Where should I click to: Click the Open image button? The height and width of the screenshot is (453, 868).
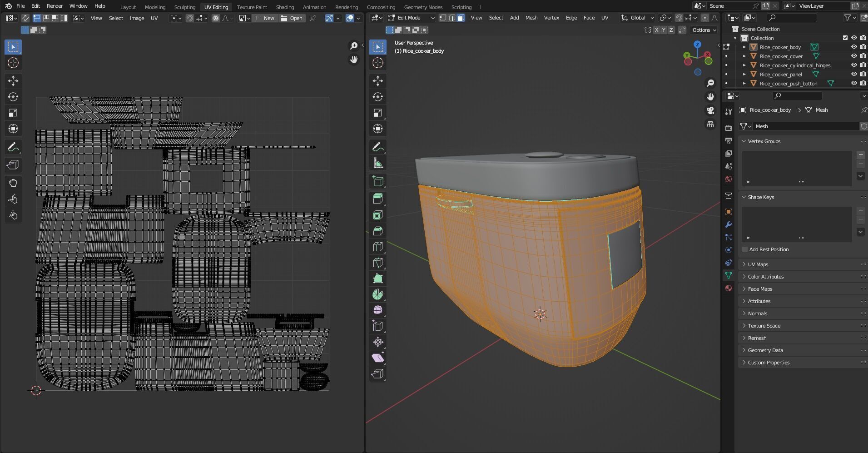pyautogui.click(x=292, y=18)
